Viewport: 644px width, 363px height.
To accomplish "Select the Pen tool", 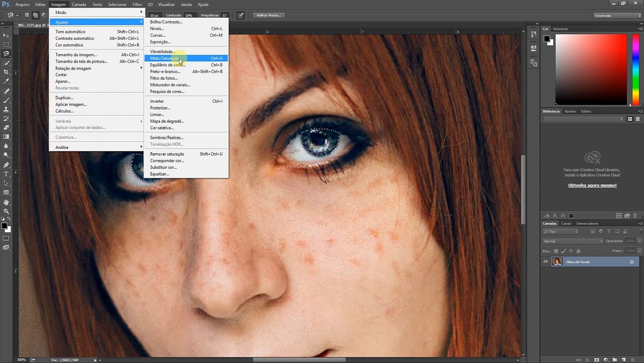I will [x=7, y=165].
